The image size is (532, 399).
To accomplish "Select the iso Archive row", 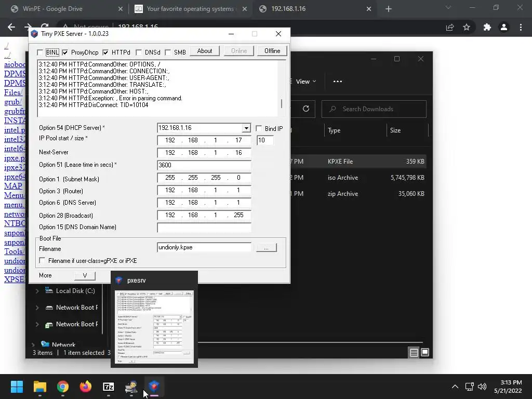I will tap(358, 178).
